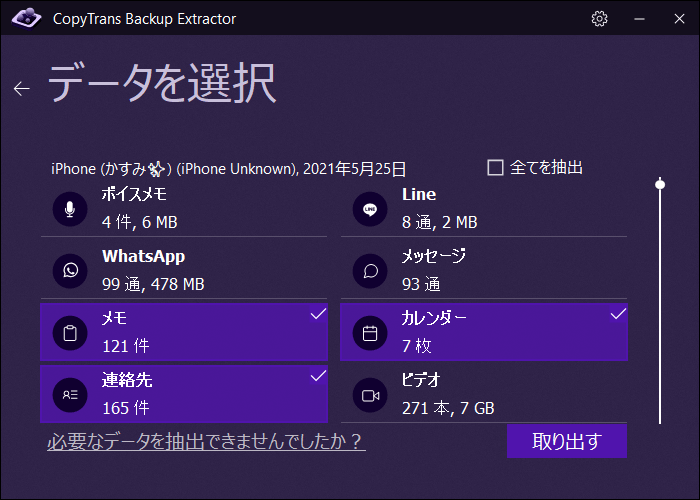Select the WhatsApp title label
The height and width of the screenshot is (500, 700).
click(143, 256)
